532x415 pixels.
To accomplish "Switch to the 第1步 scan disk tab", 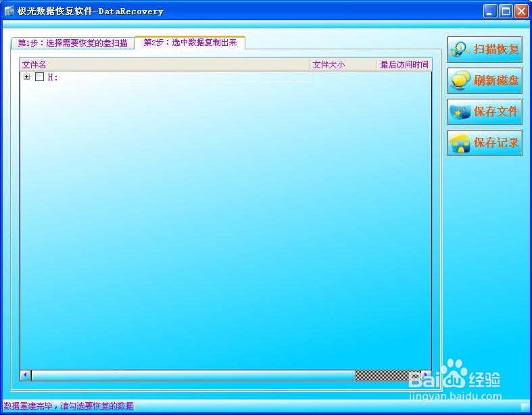I will (x=72, y=43).
